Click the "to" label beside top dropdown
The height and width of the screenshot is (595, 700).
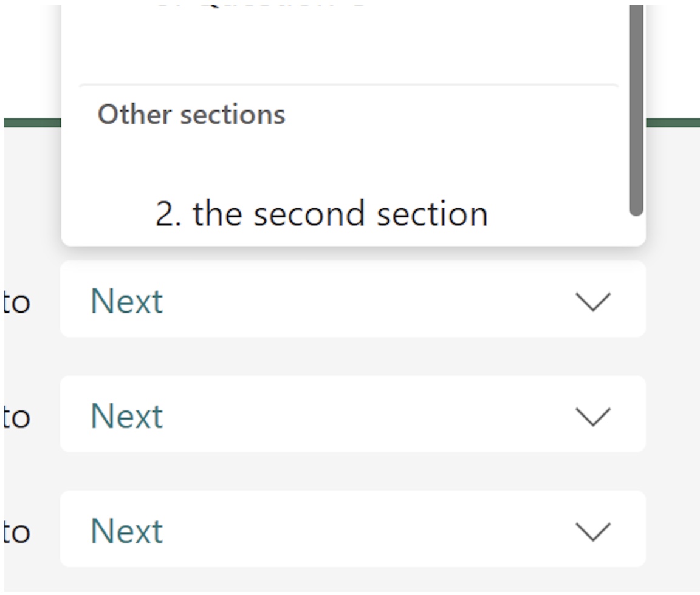tap(16, 302)
